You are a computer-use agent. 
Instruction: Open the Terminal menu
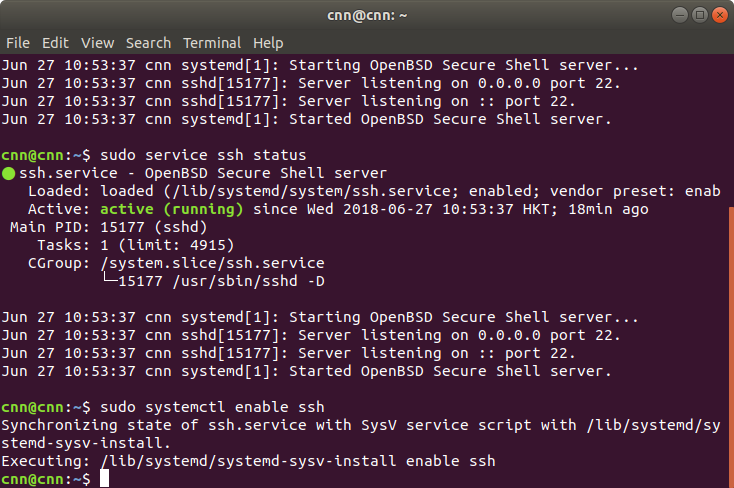click(x=212, y=43)
